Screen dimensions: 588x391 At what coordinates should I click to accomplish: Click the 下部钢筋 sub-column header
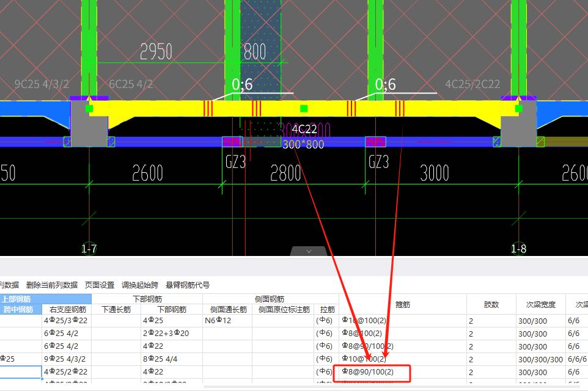(172, 309)
